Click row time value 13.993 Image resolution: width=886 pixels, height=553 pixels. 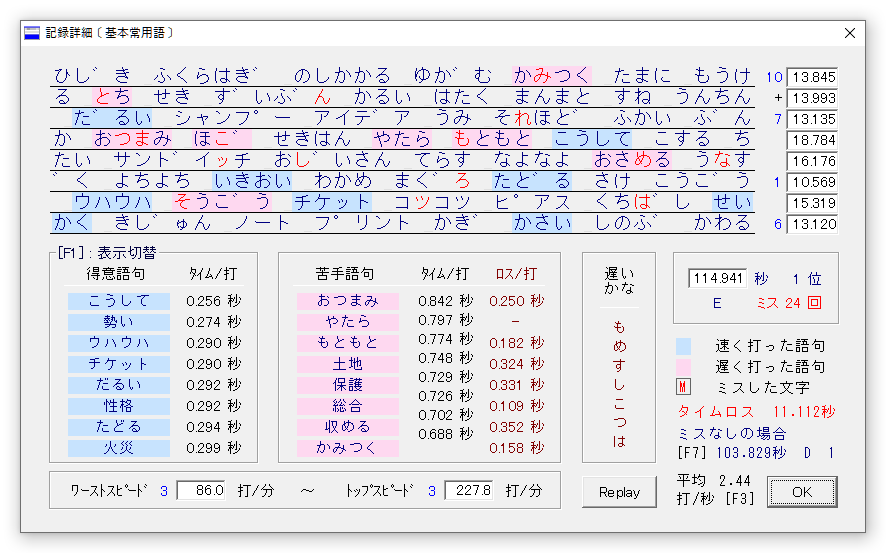[813, 98]
